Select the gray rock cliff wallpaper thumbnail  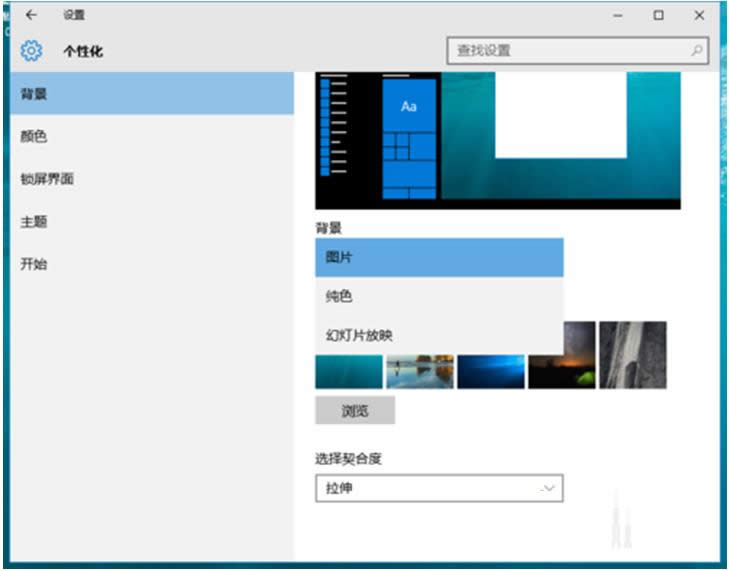(x=633, y=355)
